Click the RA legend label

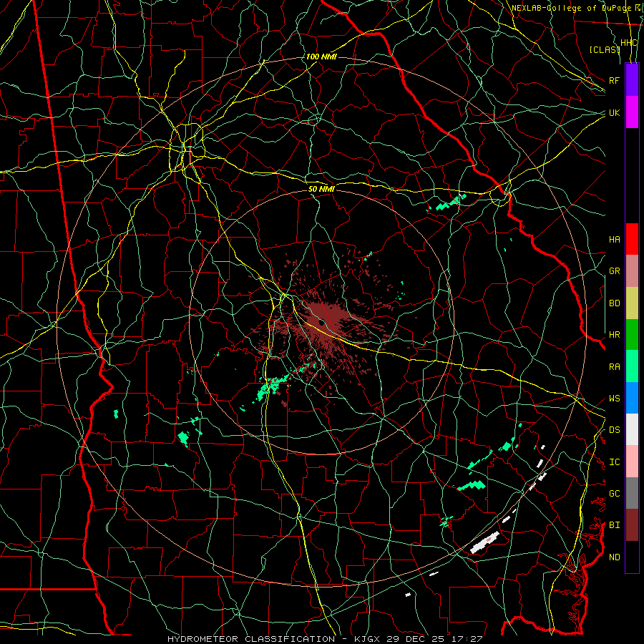[614, 367]
